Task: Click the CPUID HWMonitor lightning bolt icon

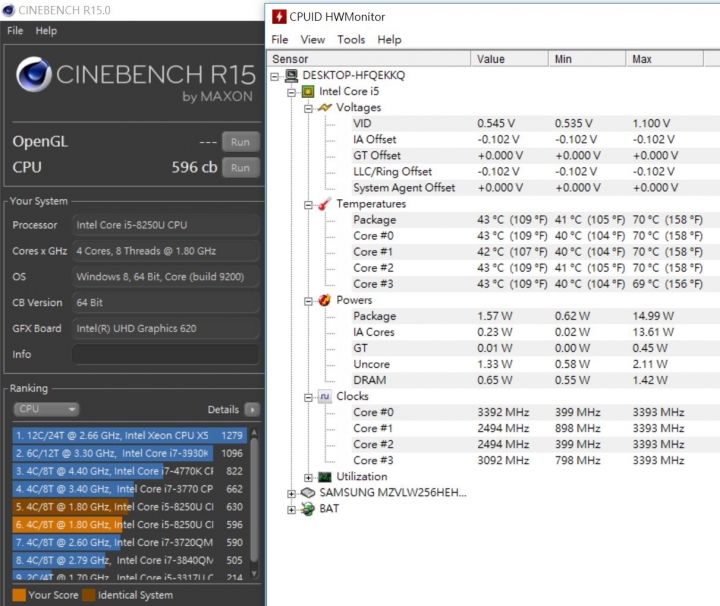Action: click(x=279, y=17)
